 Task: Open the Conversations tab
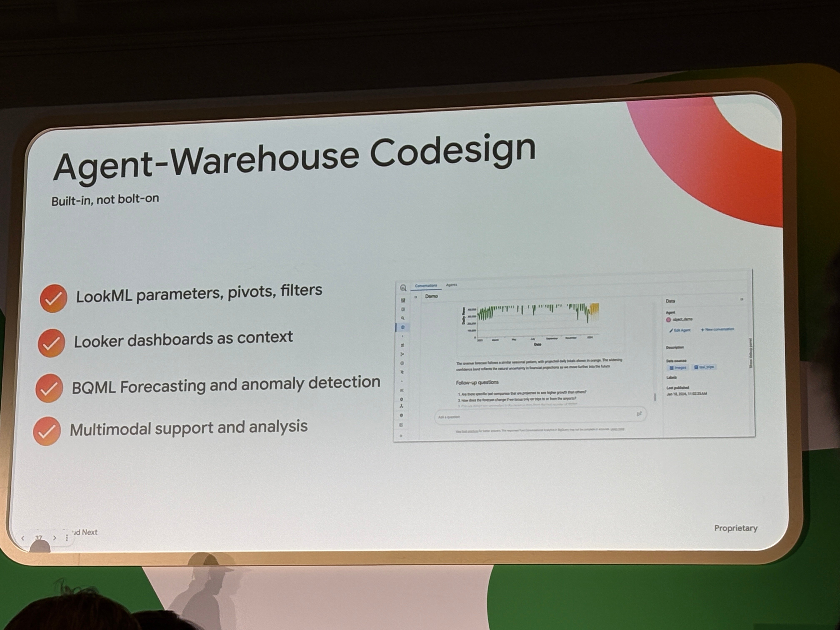(x=426, y=286)
